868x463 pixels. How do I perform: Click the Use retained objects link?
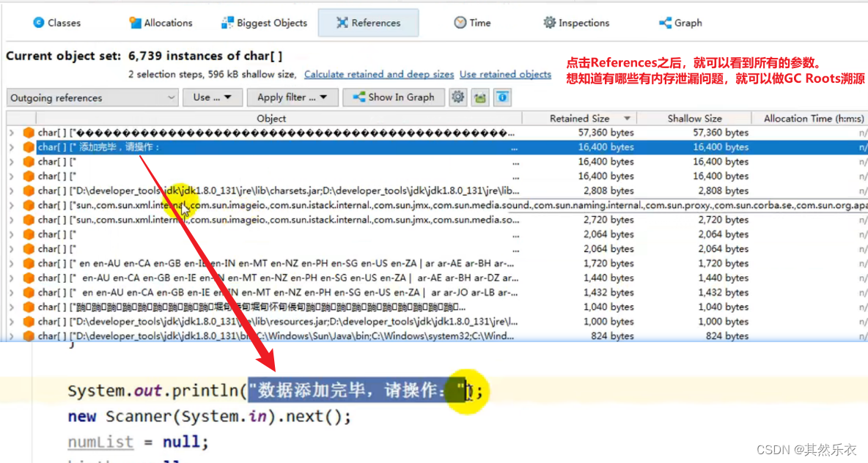point(506,74)
